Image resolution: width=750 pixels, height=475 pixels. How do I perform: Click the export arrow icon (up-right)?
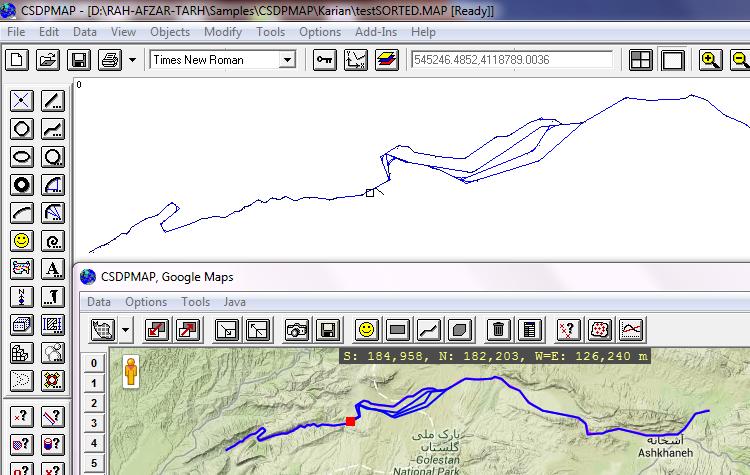tap(188, 330)
